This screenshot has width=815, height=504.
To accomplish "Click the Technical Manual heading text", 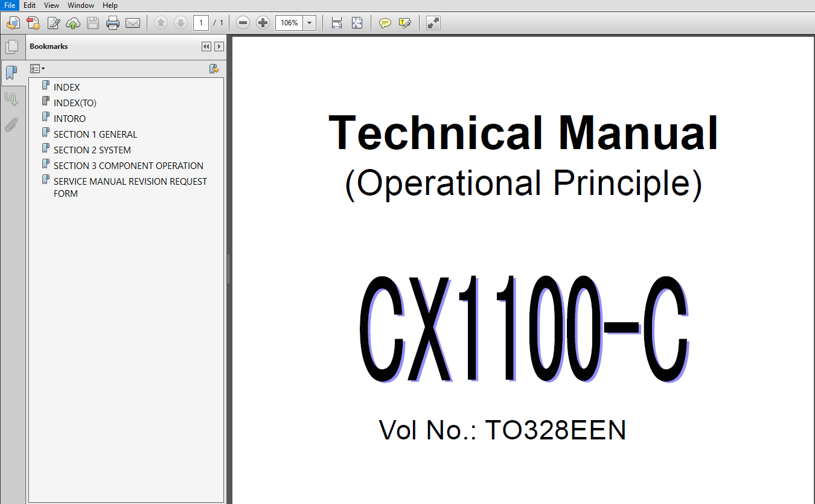I will pyautogui.click(x=523, y=133).
